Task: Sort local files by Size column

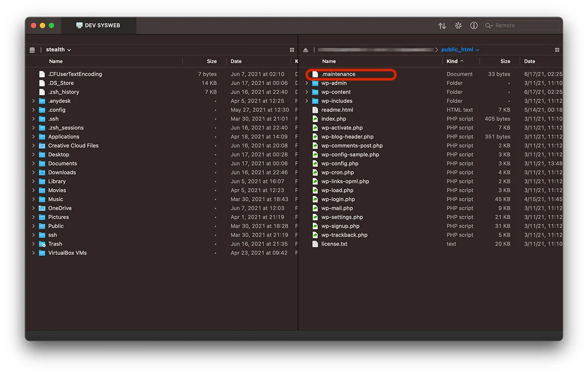Action: click(212, 61)
